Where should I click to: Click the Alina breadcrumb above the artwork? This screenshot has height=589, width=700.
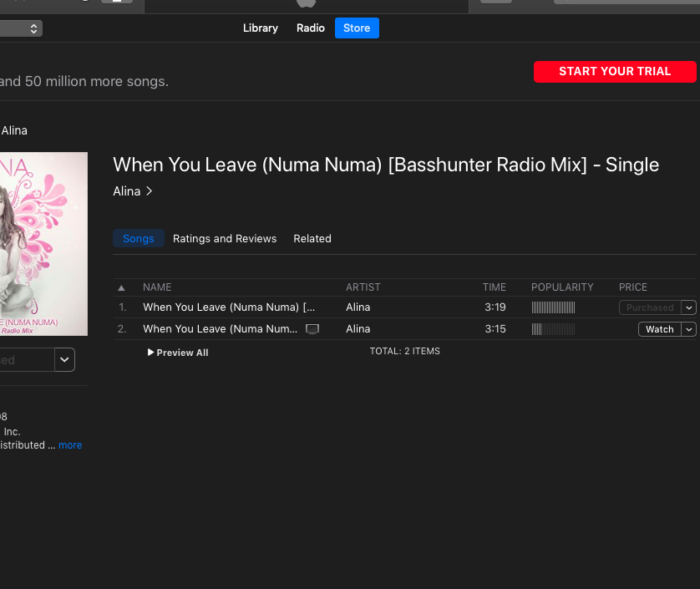(x=14, y=130)
